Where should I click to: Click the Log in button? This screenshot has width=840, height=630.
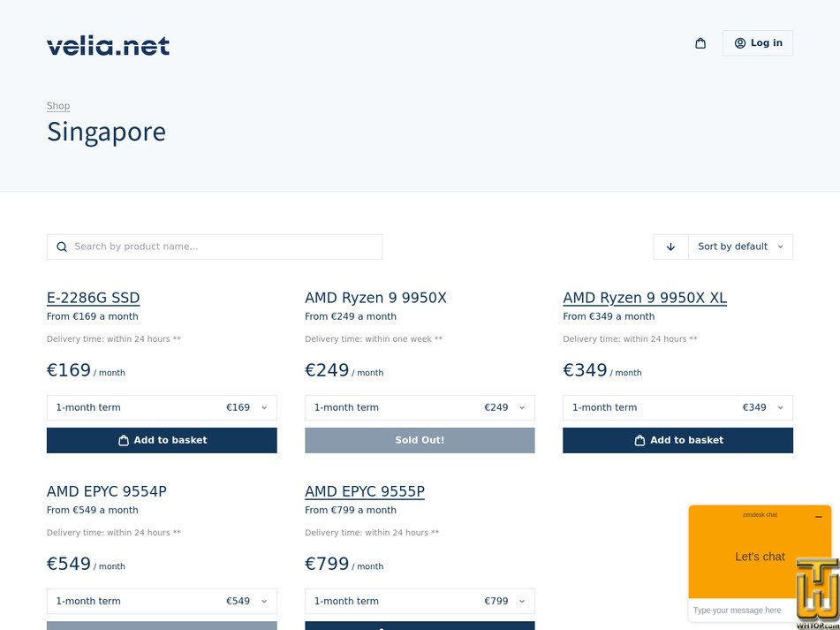[758, 43]
